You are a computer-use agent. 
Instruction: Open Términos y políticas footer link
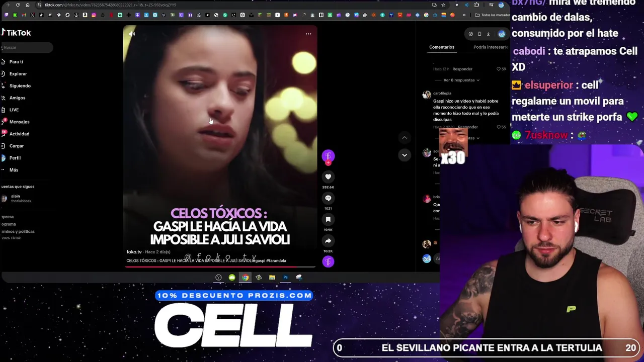tap(18, 232)
